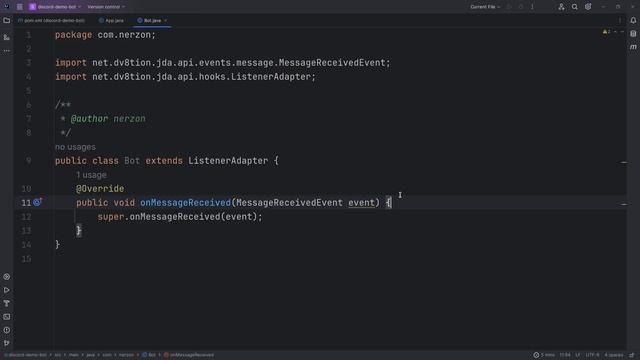Viewport: 640px width, 360px height.
Task: Show more tool windows ellipsis
Action: point(7,51)
